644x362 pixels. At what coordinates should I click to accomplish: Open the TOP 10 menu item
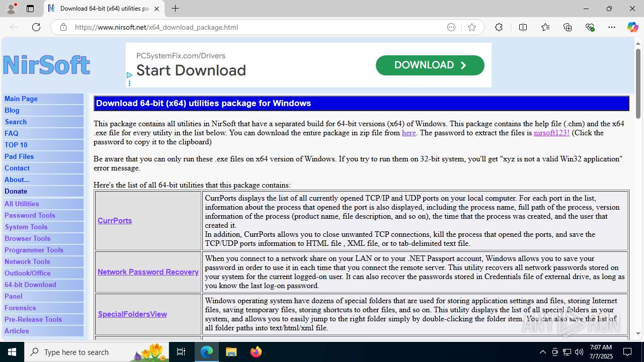click(x=16, y=145)
